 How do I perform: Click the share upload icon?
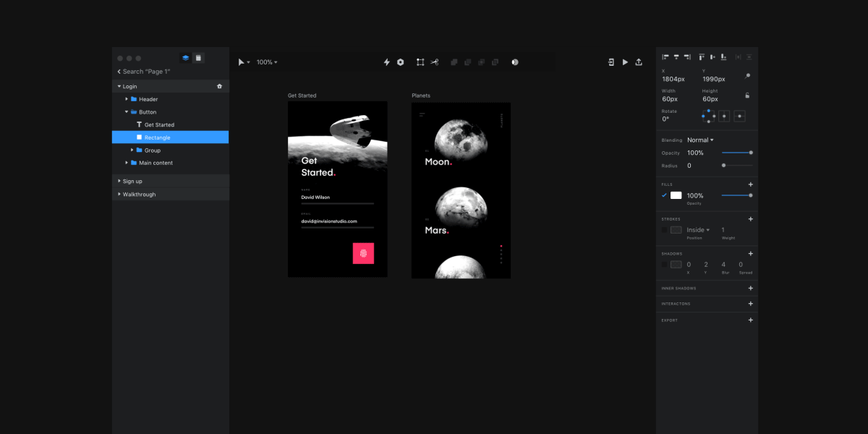(639, 62)
